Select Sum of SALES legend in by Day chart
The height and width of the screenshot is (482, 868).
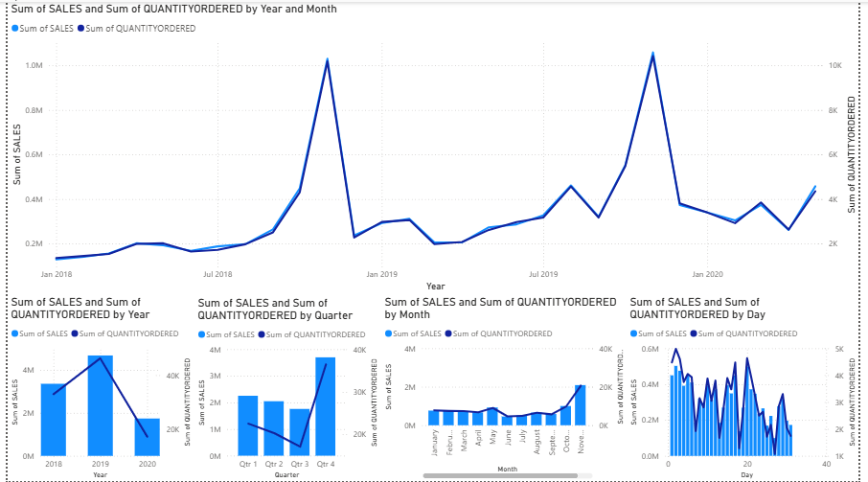(658, 333)
